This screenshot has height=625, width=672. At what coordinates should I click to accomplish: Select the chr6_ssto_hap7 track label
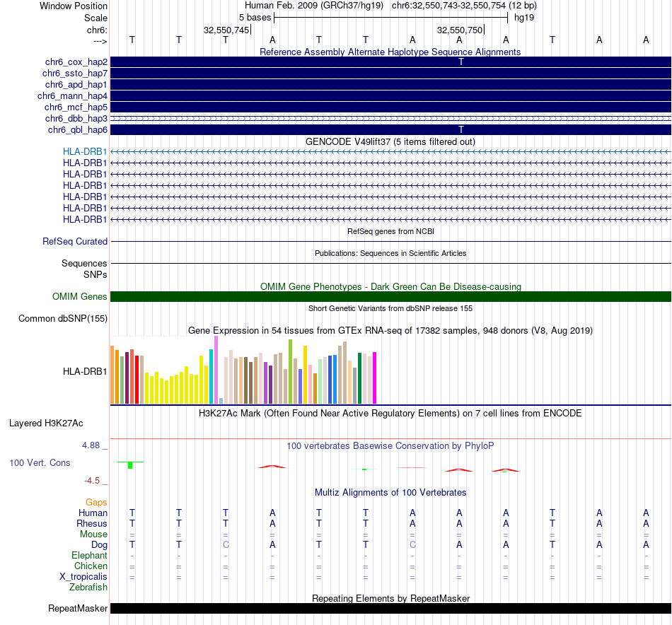pos(74,74)
